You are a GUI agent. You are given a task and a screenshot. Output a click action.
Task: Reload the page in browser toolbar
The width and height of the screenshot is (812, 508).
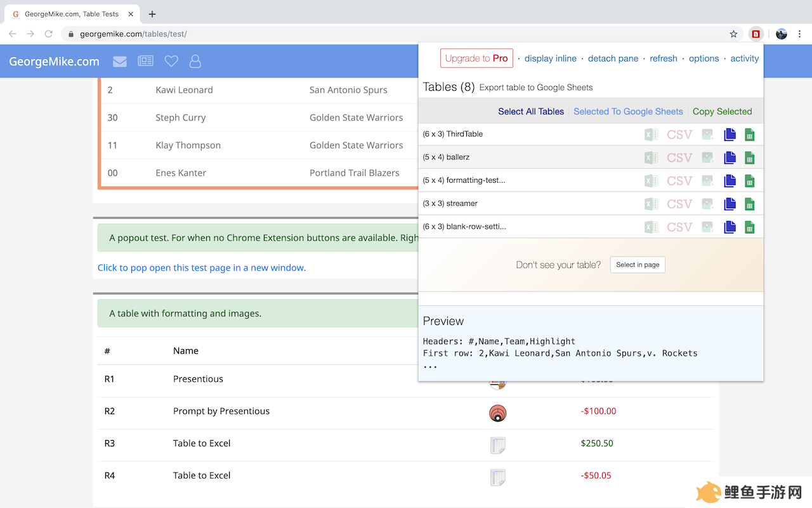[x=48, y=34]
